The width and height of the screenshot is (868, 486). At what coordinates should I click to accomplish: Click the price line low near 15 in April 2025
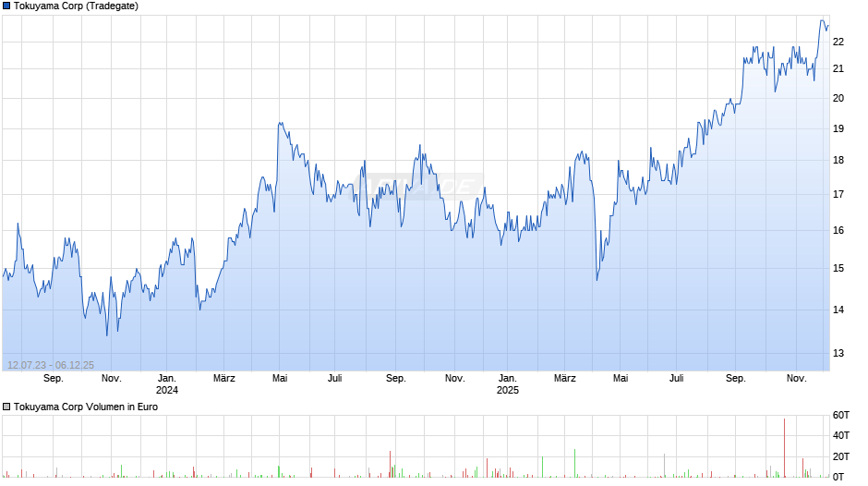[597, 279]
